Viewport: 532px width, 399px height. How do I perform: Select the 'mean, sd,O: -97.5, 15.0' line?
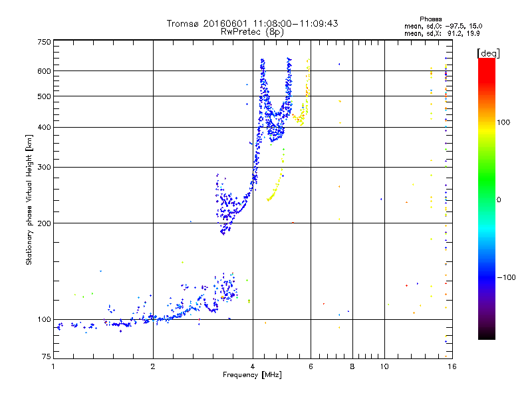point(443,26)
